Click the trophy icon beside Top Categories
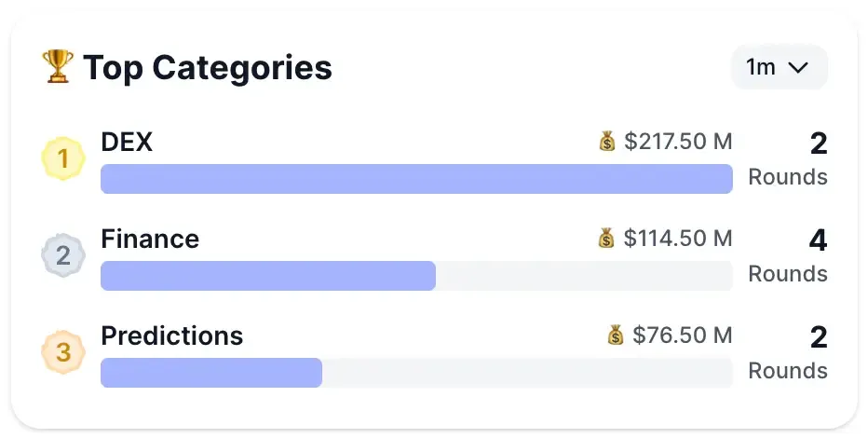 58,67
